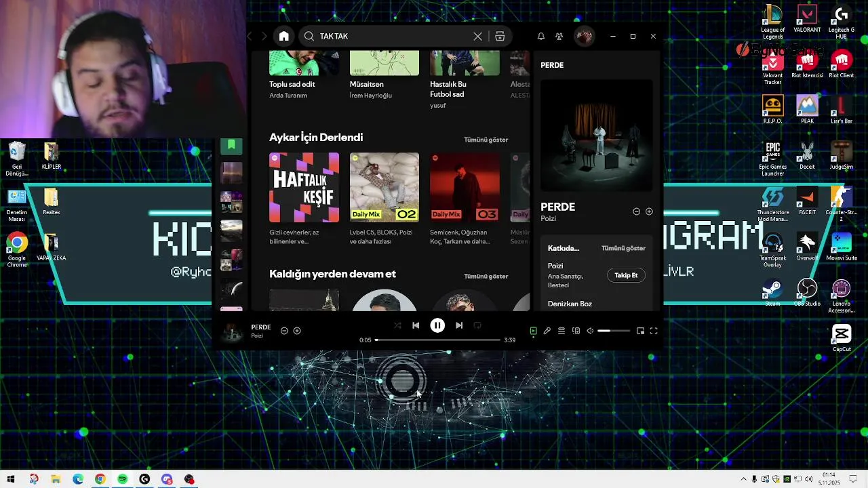The image size is (868, 488).
Task: Toggle the Now Playing view
Action: coord(534,331)
